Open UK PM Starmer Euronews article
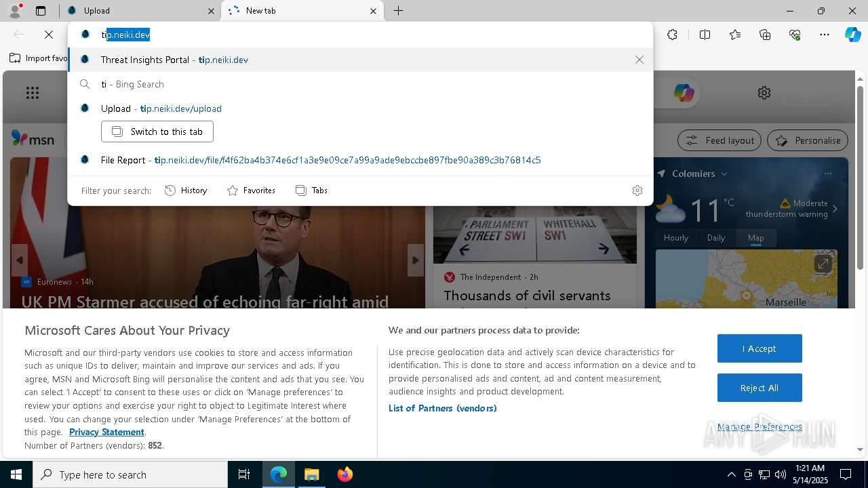The image size is (868, 488). (205, 302)
